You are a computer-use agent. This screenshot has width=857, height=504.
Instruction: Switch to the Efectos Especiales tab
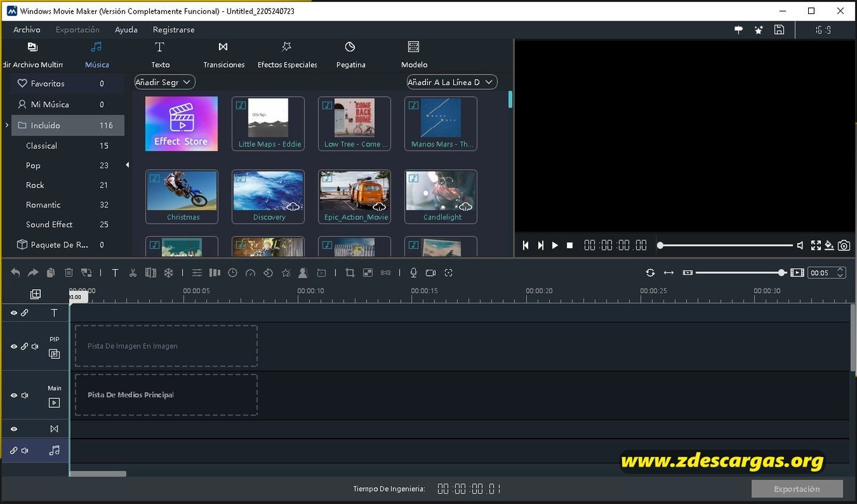click(x=287, y=55)
